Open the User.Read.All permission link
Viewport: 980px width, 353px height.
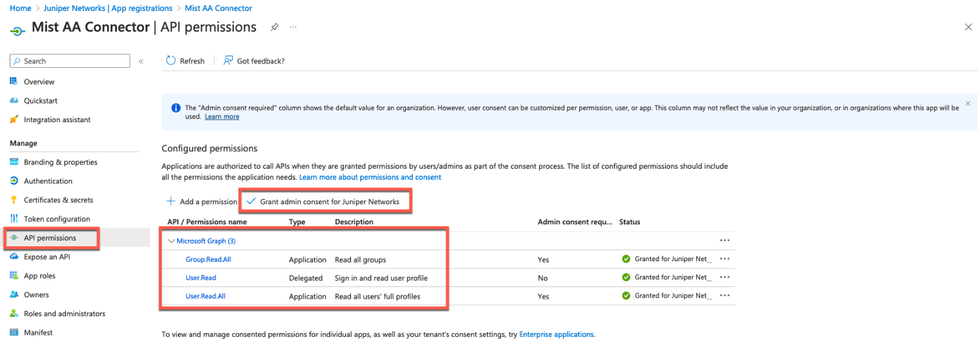pyautogui.click(x=206, y=296)
